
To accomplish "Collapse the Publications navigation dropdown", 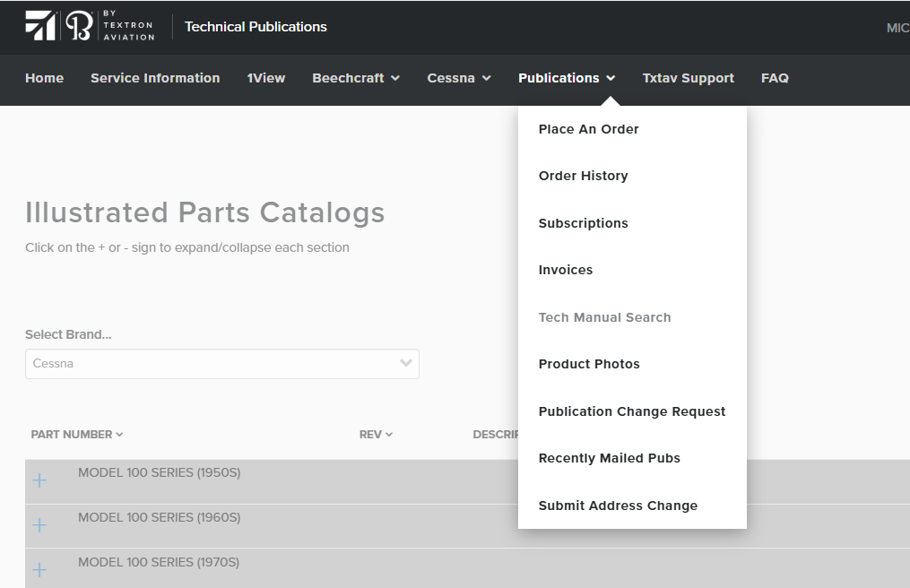I will [567, 78].
